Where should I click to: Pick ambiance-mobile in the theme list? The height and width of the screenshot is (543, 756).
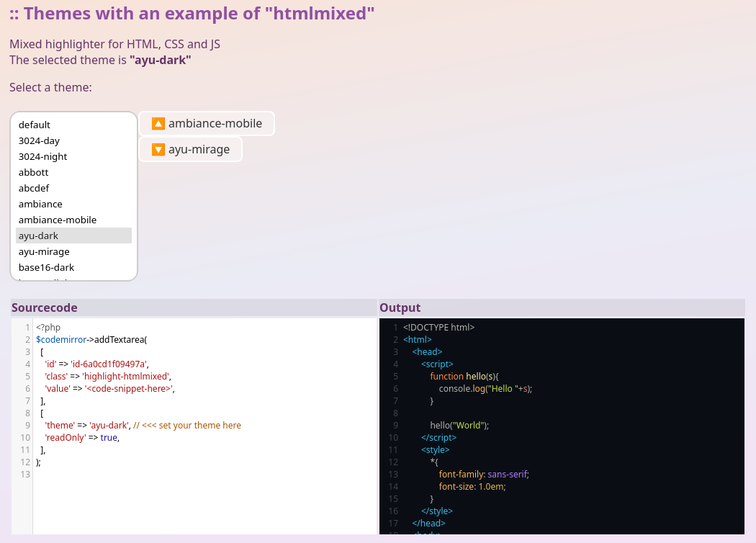pyautogui.click(x=73, y=220)
